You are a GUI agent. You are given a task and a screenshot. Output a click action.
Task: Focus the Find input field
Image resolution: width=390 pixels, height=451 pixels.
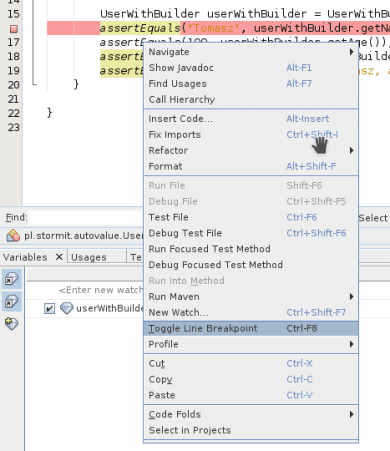click(x=87, y=218)
